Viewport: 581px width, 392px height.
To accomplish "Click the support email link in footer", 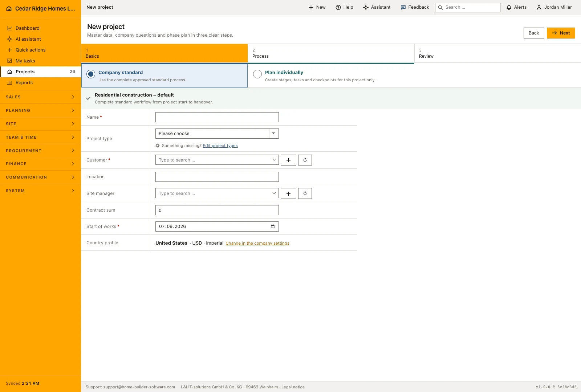I will click(139, 387).
